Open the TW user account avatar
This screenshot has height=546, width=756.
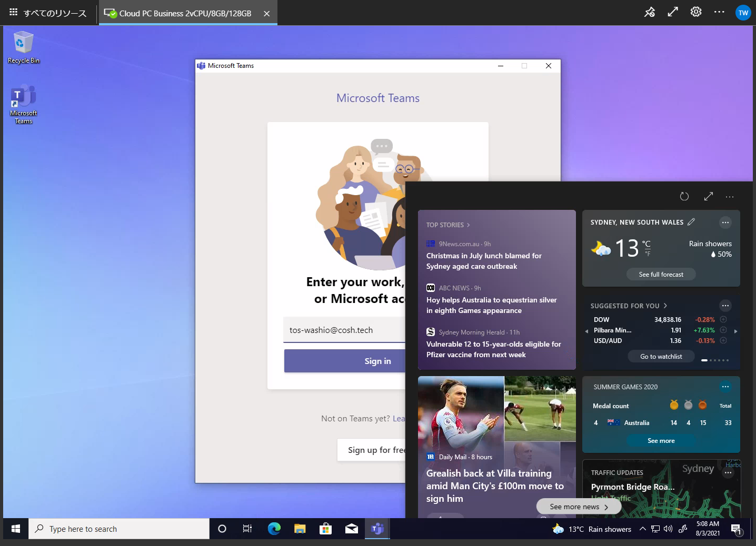click(743, 13)
